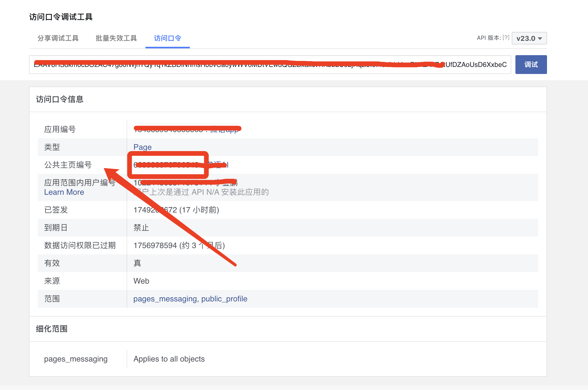Viewport: 588px width, 390px height.
Task: Open the 批量失效工具 tab
Action: click(x=116, y=38)
